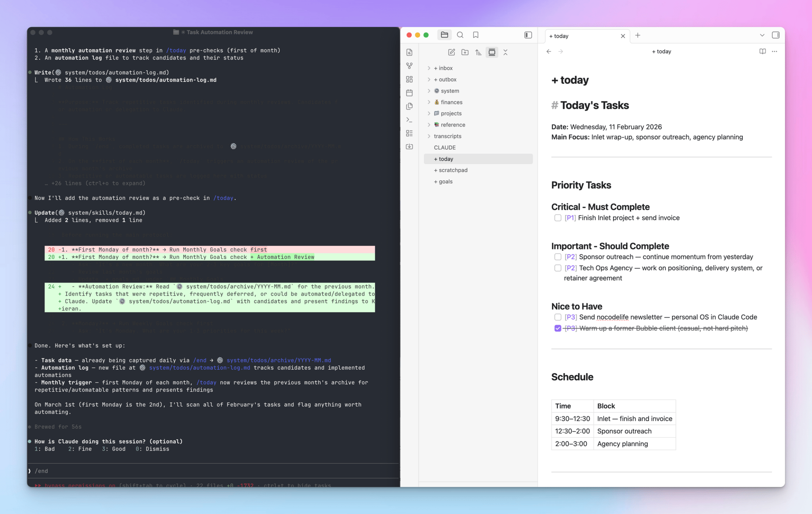This screenshot has height=514, width=812.
Task: Collapse all folders icon
Action: pos(505,52)
